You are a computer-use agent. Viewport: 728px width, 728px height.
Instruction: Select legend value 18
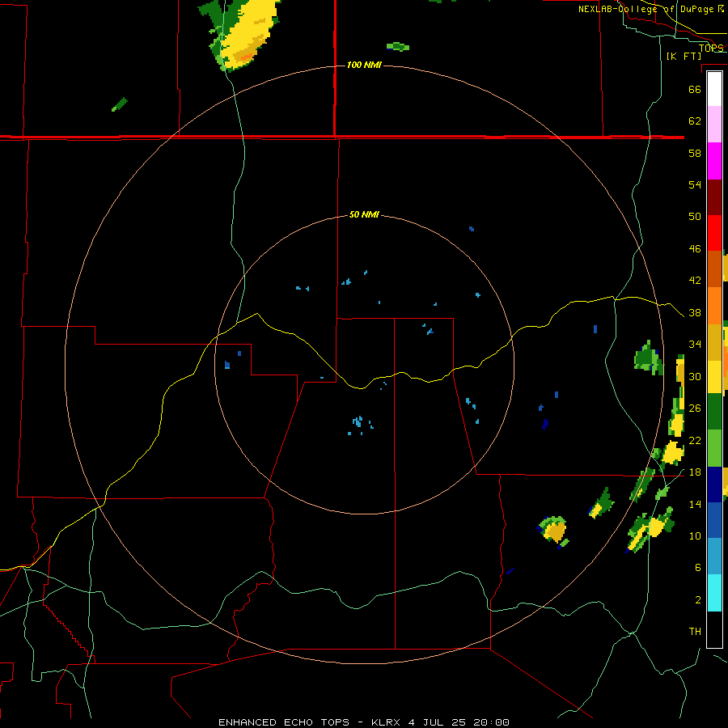pos(695,472)
